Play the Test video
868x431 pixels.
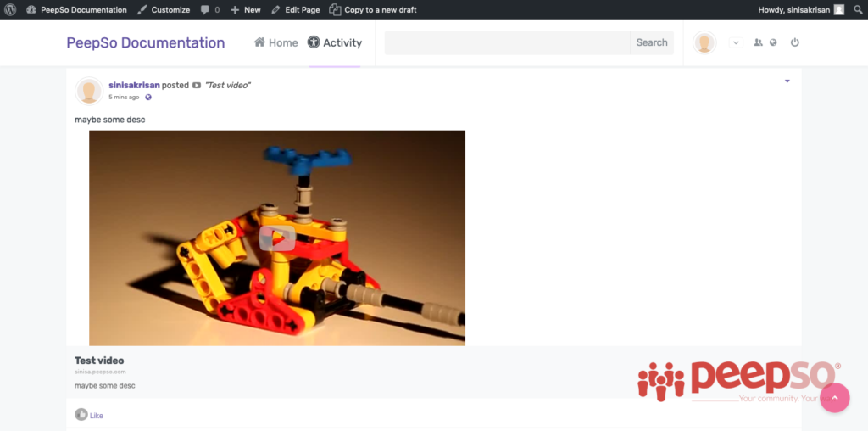(277, 238)
